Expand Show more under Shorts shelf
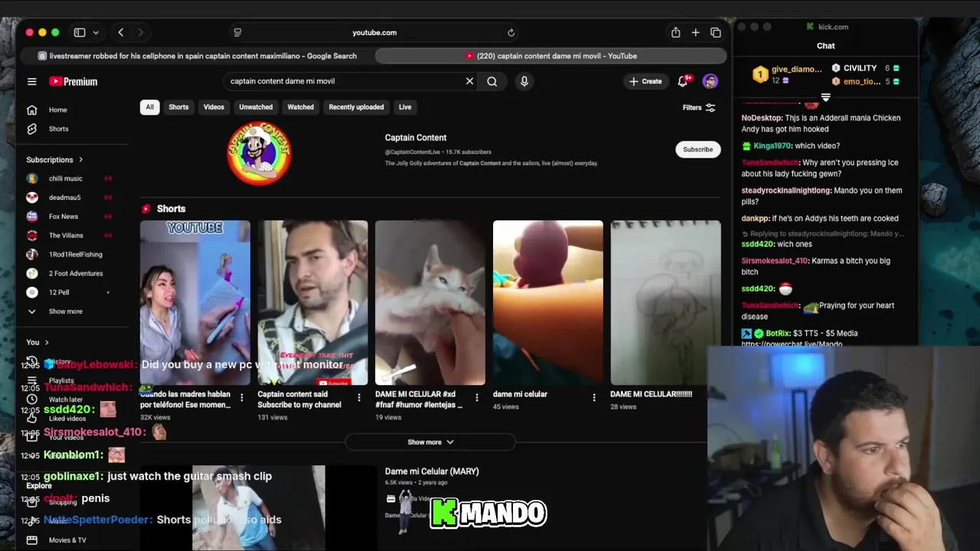 tap(430, 442)
